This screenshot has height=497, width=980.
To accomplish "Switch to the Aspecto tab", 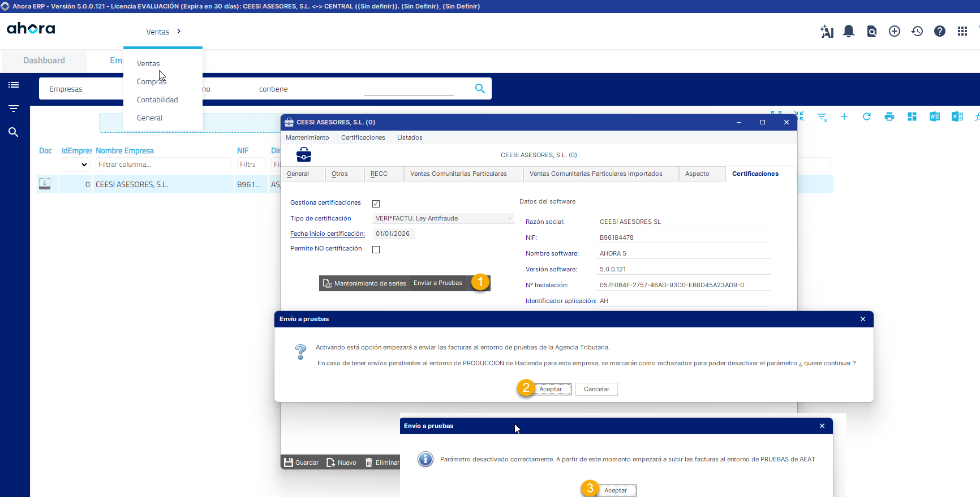I will (702, 174).
